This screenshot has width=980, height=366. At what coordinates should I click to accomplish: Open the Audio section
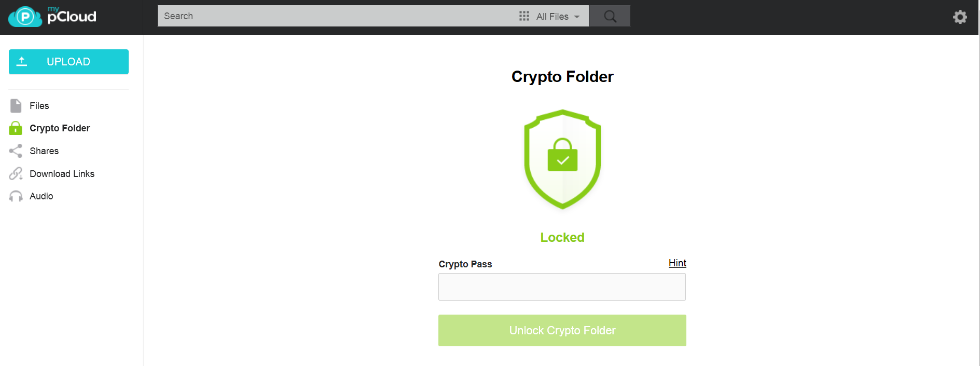click(42, 196)
